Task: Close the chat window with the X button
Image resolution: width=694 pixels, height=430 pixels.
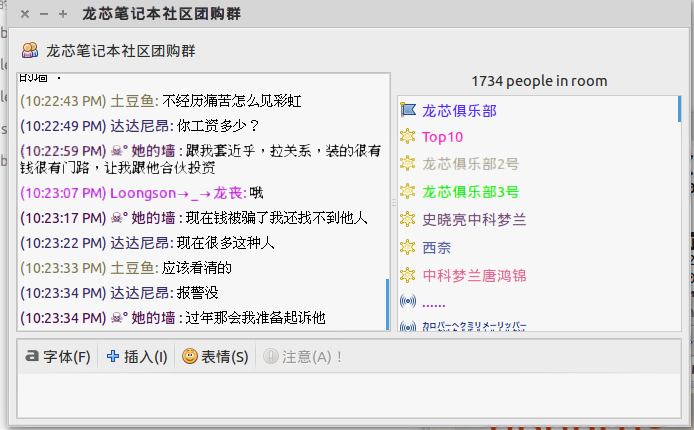Action: (25, 14)
